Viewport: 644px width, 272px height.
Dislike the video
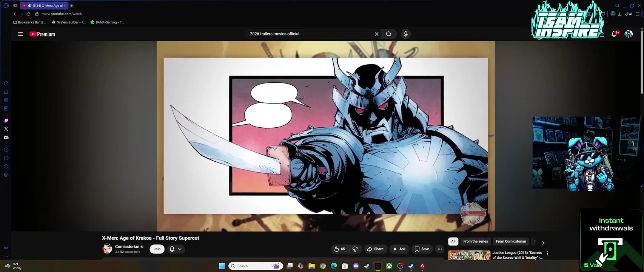click(x=355, y=249)
